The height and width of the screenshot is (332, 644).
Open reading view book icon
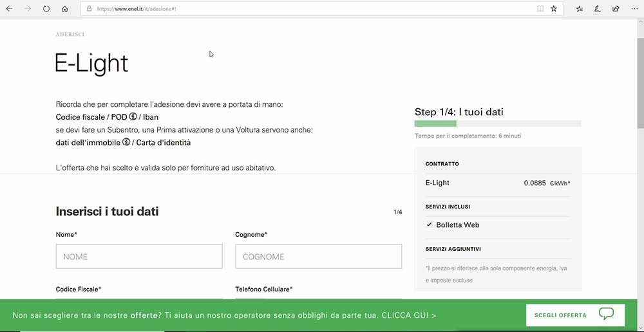click(540, 8)
